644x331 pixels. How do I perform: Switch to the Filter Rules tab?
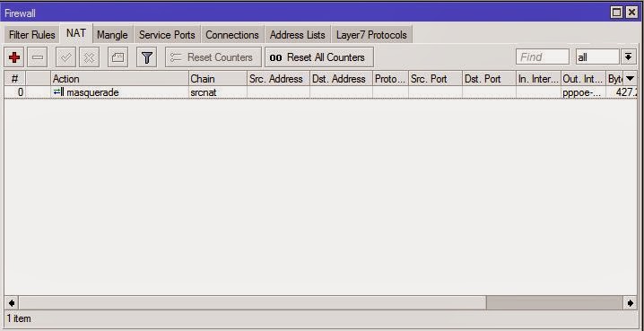pyautogui.click(x=32, y=35)
